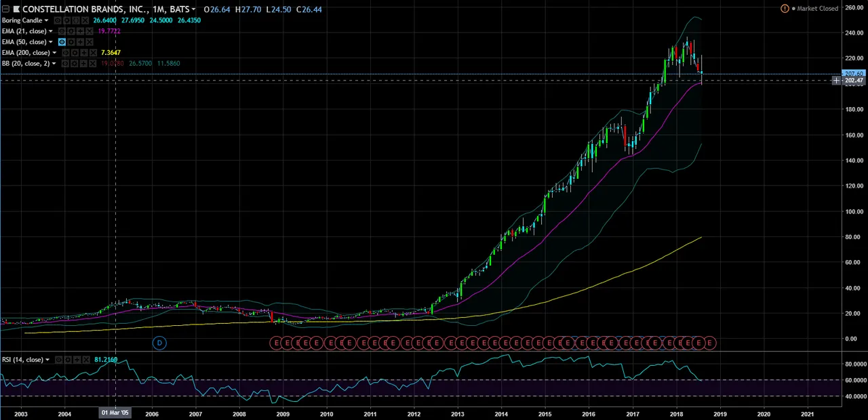Open settings for EMA (21, close) indicator
868x420 pixels.
click(x=71, y=31)
